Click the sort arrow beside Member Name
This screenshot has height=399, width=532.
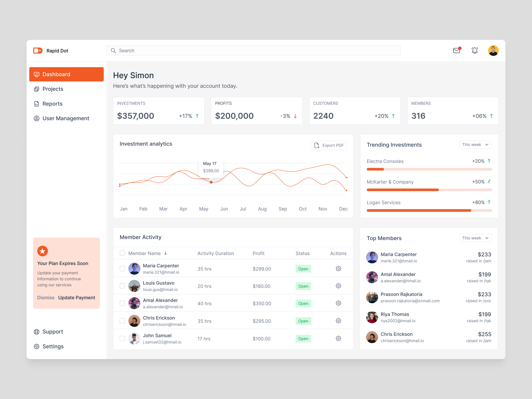click(x=166, y=253)
